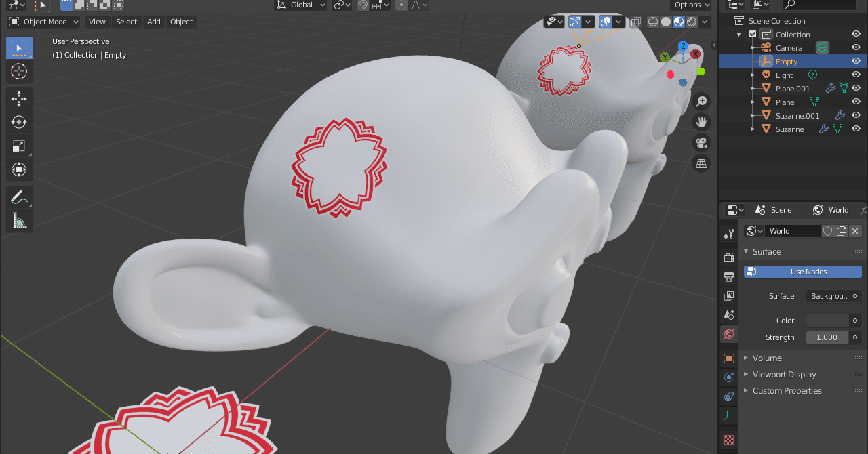Select the Select Box tool
Image resolution: width=868 pixels, height=454 pixels.
tap(19, 47)
